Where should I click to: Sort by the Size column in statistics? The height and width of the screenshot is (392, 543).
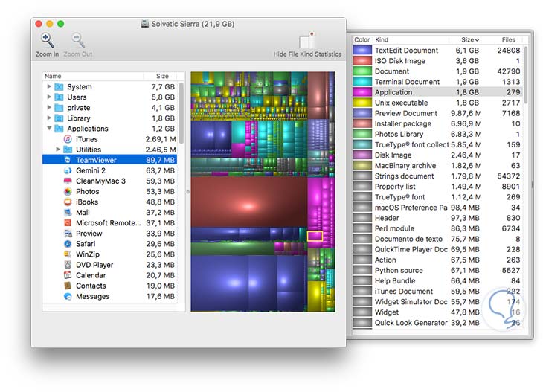(469, 39)
